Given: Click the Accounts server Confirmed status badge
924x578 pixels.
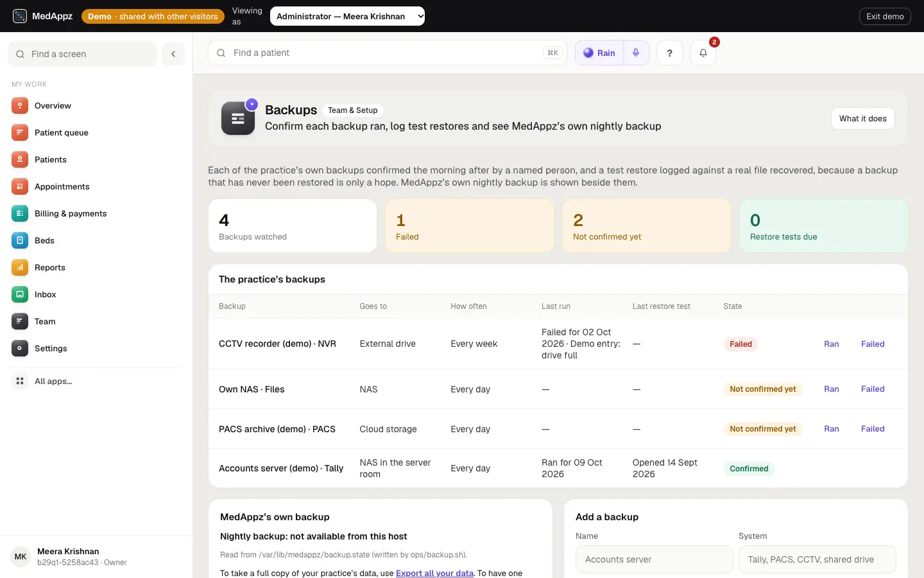Looking at the screenshot, I should pos(749,469).
